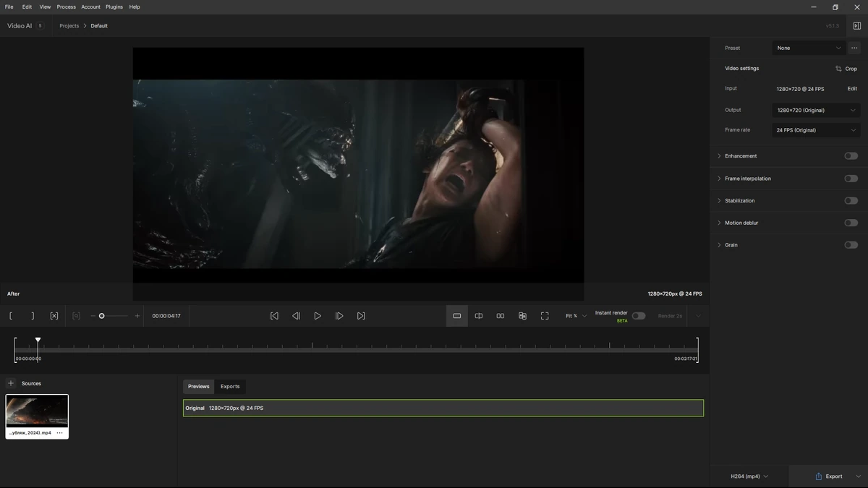Click the timeline playhead marker
This screenshot has width=868, height=488.
pos(38,340)
